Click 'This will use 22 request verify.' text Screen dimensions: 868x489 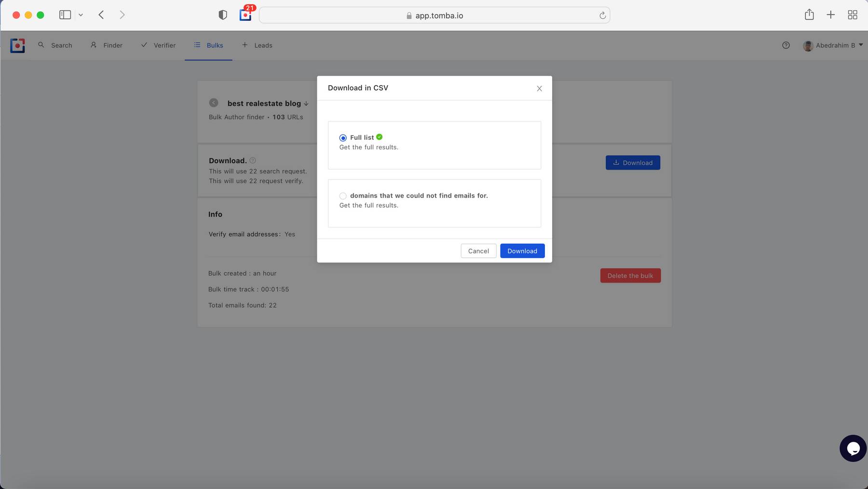click(x=256, y=181)
